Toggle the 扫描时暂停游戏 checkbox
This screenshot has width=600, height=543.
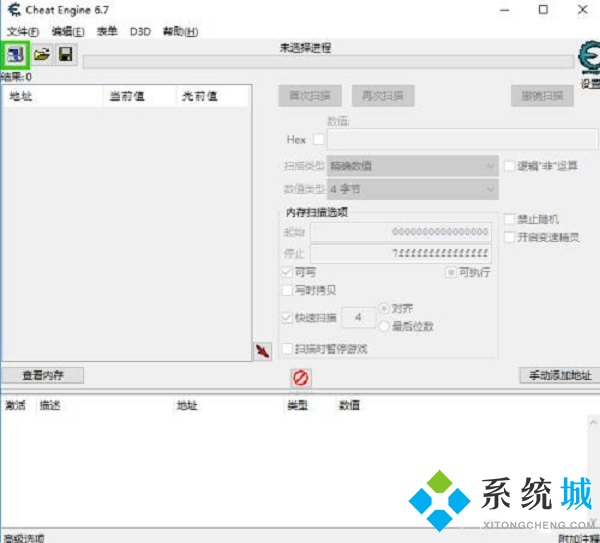(287, 349)
